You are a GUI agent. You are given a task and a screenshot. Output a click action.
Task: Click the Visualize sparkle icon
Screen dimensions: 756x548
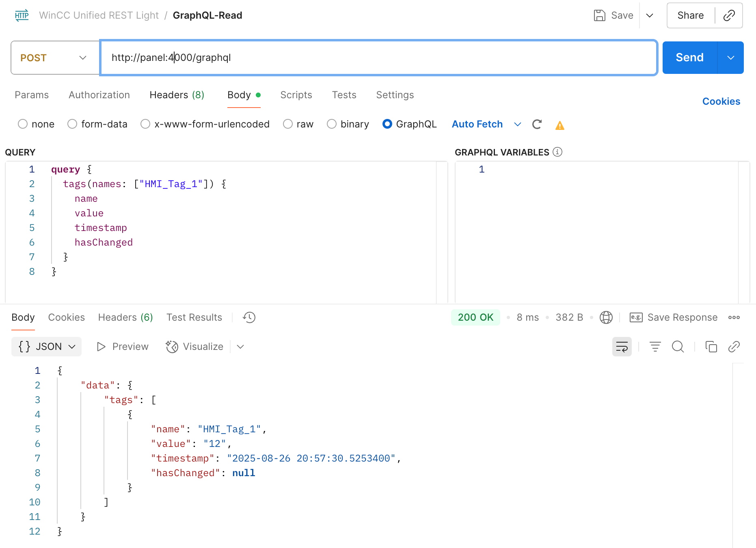click(x=172, y=347)
